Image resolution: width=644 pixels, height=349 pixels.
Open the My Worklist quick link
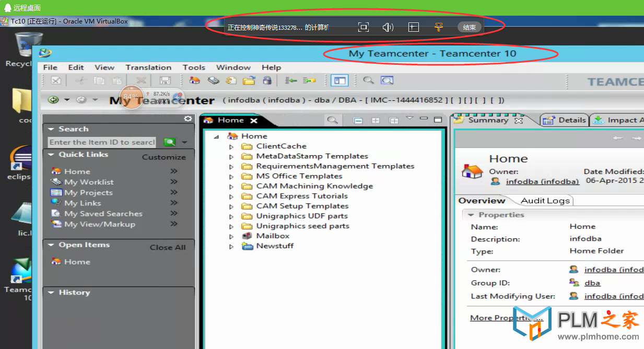89,182
